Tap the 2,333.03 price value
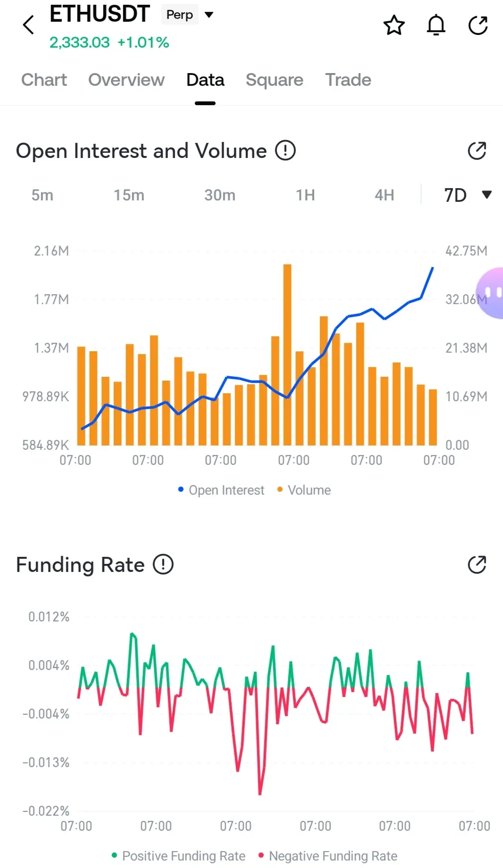 [80, 42]
